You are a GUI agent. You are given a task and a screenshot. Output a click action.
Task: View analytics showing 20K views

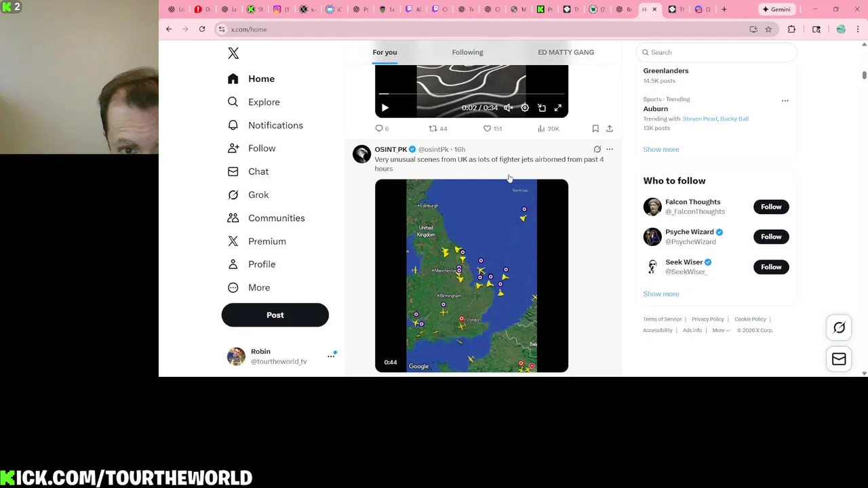coord(548,128)
